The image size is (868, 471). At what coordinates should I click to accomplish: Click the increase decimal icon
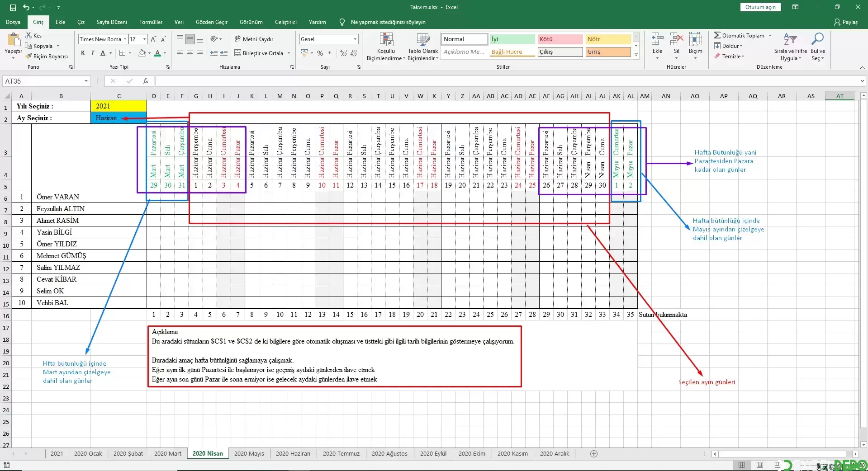(x=343, y=53)
